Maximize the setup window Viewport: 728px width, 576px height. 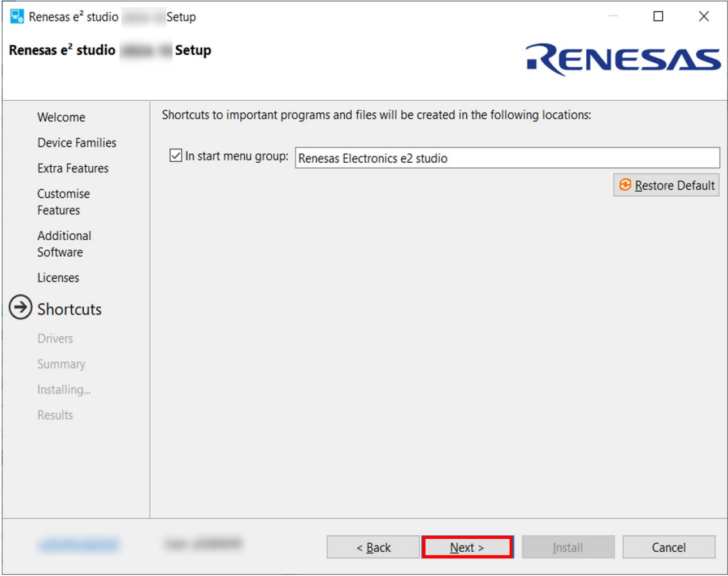pyautogui.click(x=658, y=16)
